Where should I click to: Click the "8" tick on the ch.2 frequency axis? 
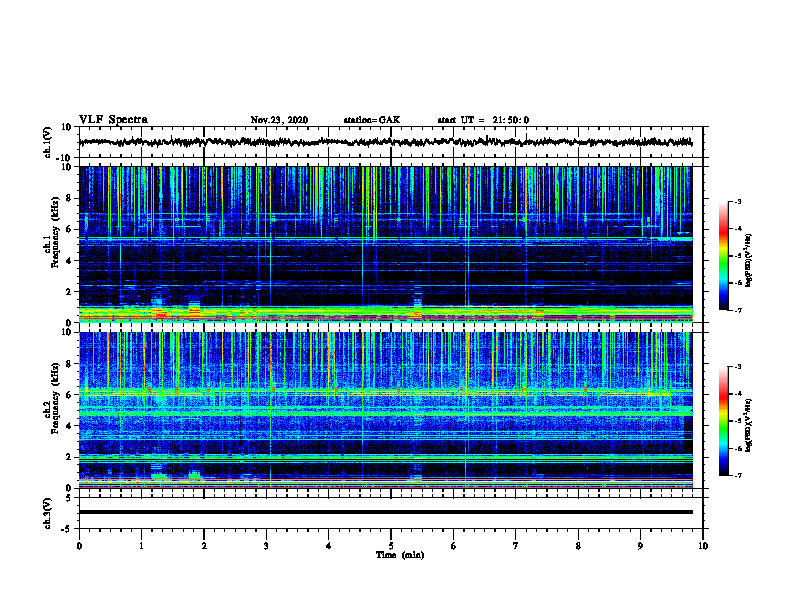69,364
